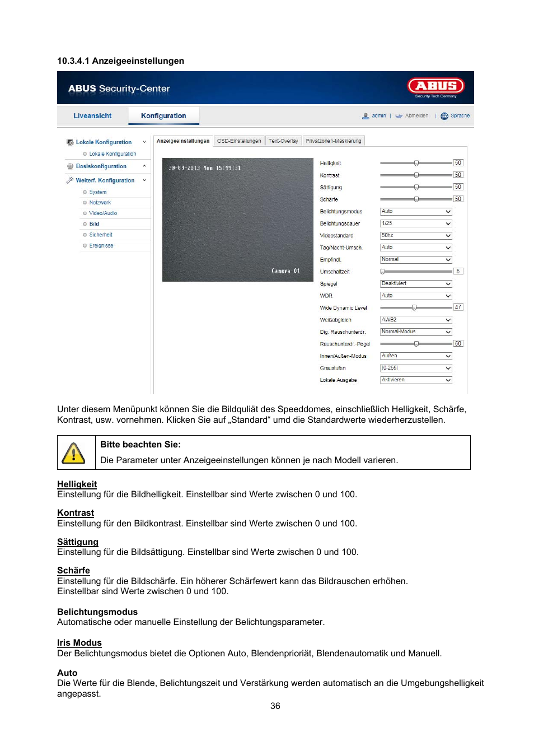Click the Abmelden logout icon

(x=399, y=116)
